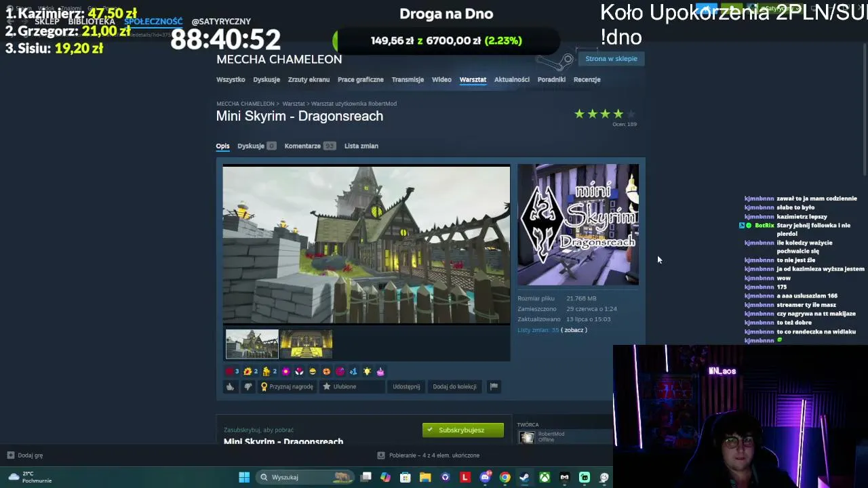Image resolution: width=868 pixels, height=488 pixels.
Task: Switch to the Komentarze tab
Action: (310, 146)
